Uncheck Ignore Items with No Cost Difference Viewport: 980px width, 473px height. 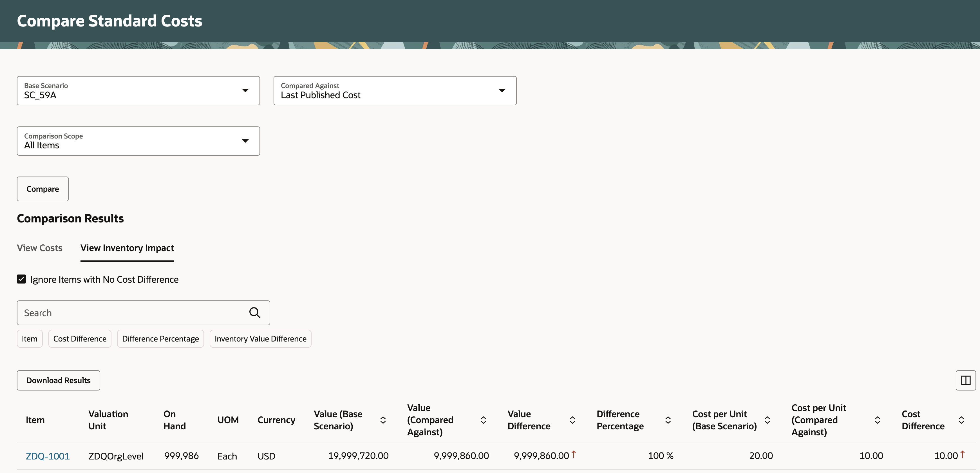[x=21, y=279]
